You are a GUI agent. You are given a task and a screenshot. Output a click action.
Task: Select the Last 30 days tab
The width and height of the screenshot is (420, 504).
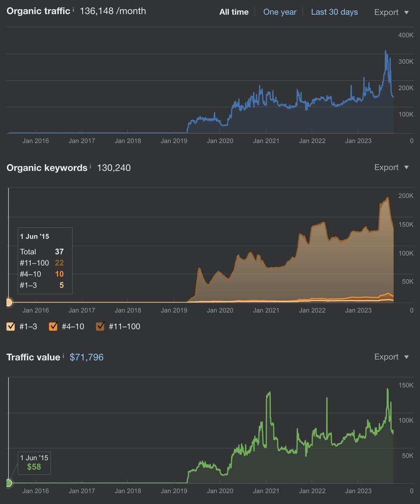334,12
